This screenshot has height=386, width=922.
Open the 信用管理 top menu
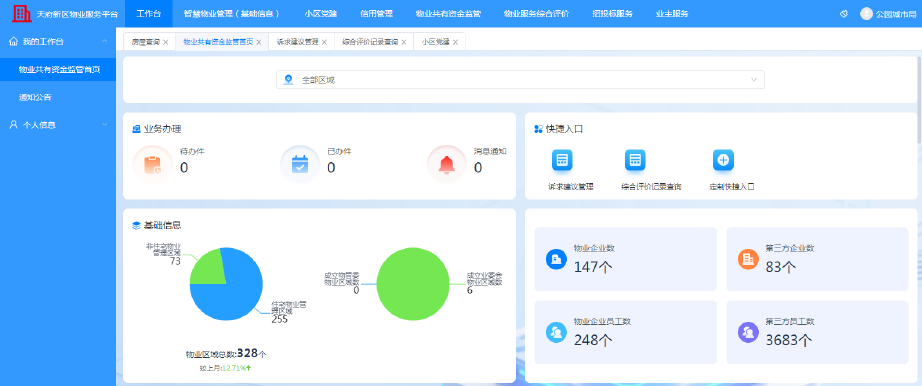(376, 14)
